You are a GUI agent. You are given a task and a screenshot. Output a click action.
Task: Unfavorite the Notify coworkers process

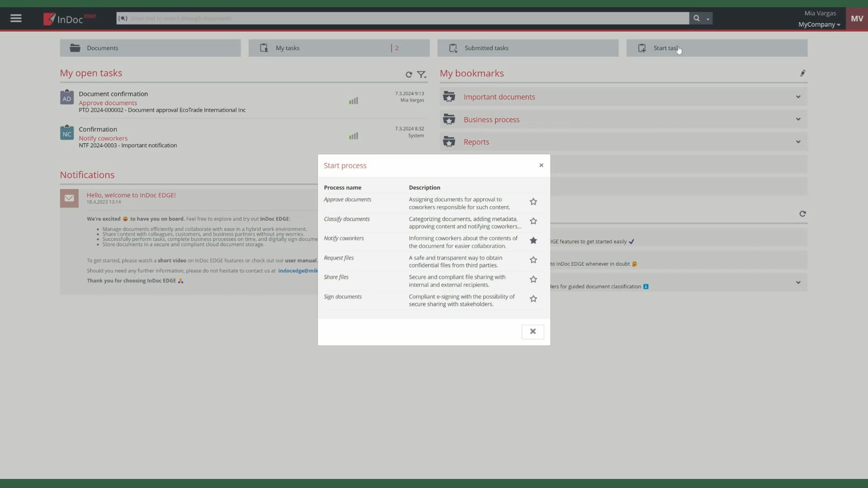pos(533,240)
